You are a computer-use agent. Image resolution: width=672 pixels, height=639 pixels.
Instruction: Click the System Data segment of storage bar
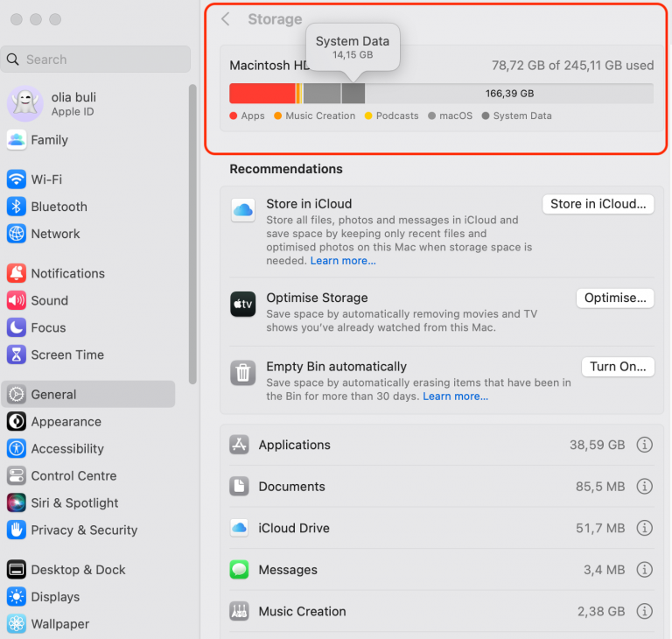click(353, 94)
